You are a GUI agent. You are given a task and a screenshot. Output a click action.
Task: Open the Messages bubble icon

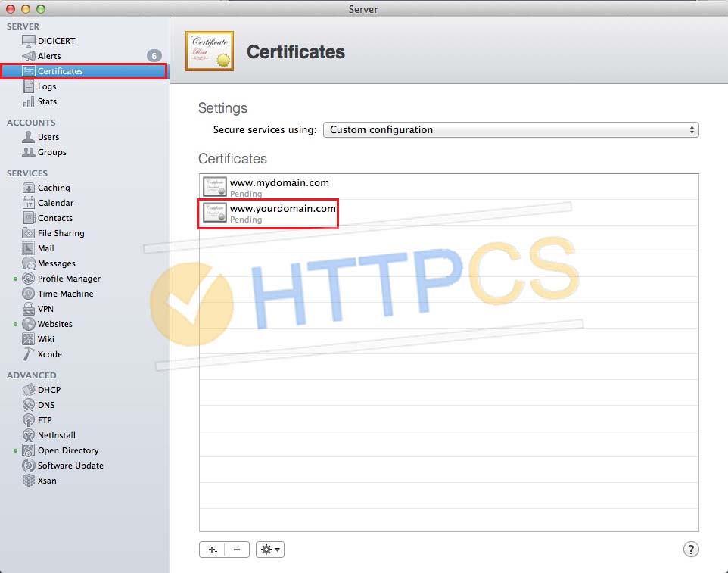pyautogui.click(x=28, y=263)
